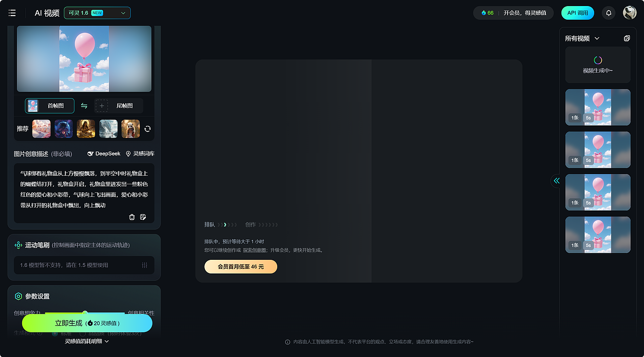
Task: Expand 灵感值消耗明细 cost details
Action: 87,341
